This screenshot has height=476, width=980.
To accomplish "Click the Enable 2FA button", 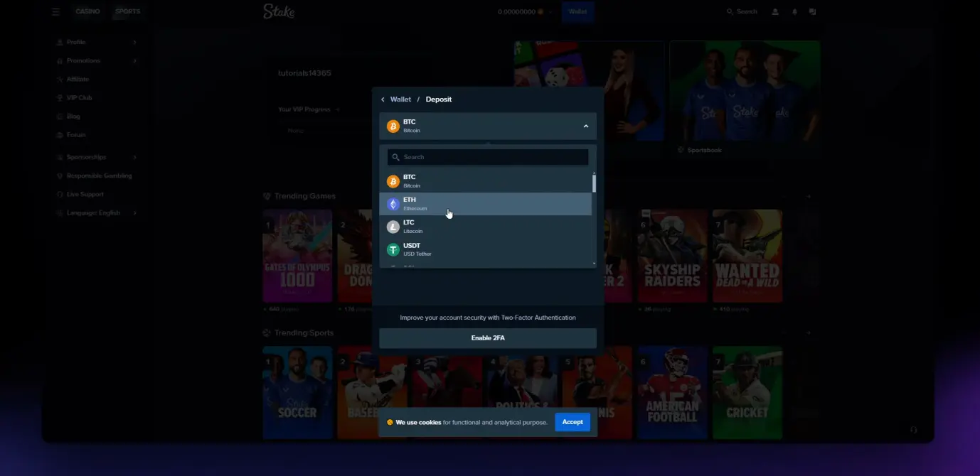I will click(488, 338).
